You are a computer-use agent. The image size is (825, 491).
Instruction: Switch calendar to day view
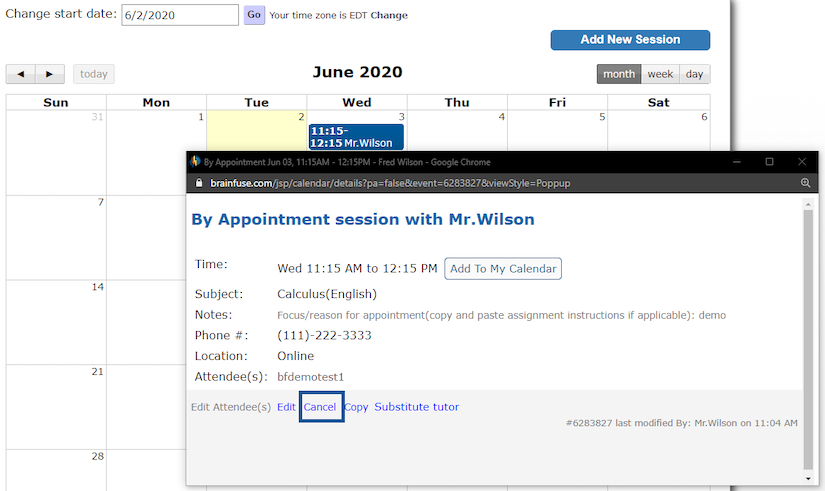(x=694, y=74)
